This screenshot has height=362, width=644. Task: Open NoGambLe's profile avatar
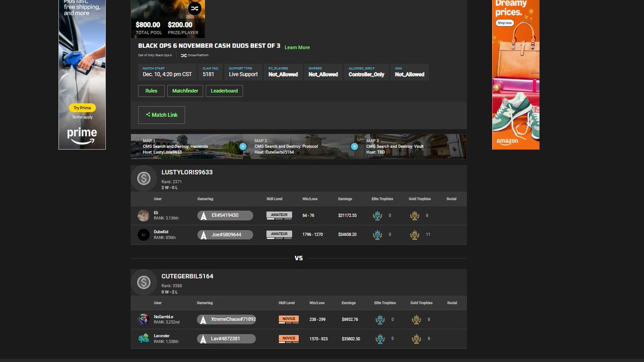tap(143, 320)
